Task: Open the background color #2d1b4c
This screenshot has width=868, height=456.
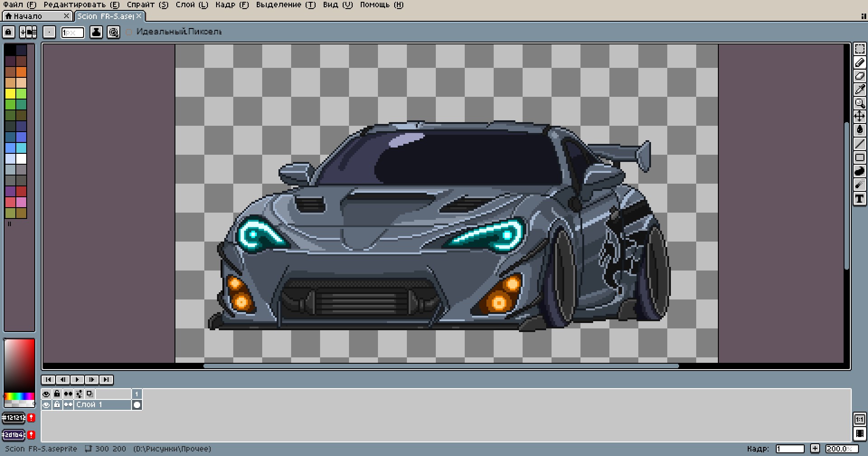Action: tap(14, 435)
